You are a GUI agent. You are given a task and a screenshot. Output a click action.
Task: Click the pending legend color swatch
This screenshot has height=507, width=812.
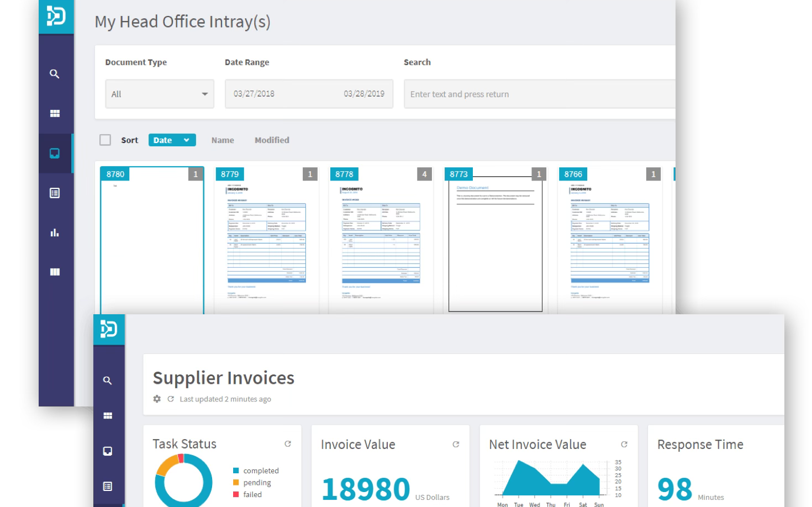pos(236,482)
